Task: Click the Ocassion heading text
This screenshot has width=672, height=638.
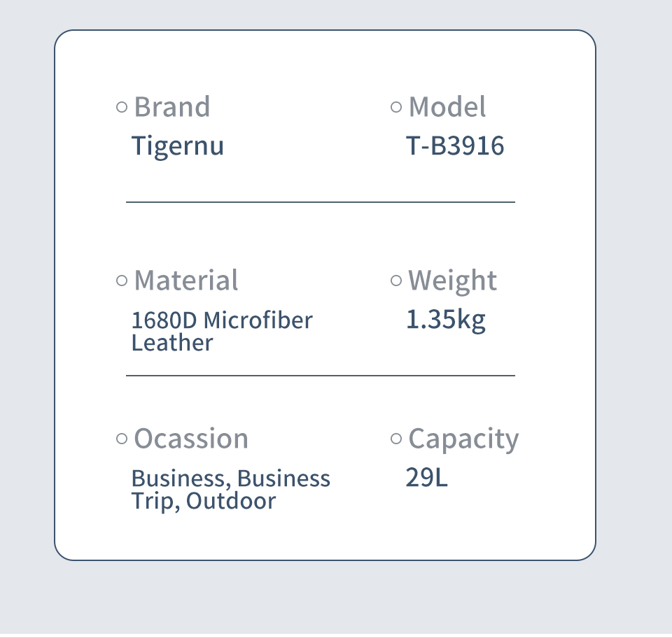Action: click(x=191, y=439)
